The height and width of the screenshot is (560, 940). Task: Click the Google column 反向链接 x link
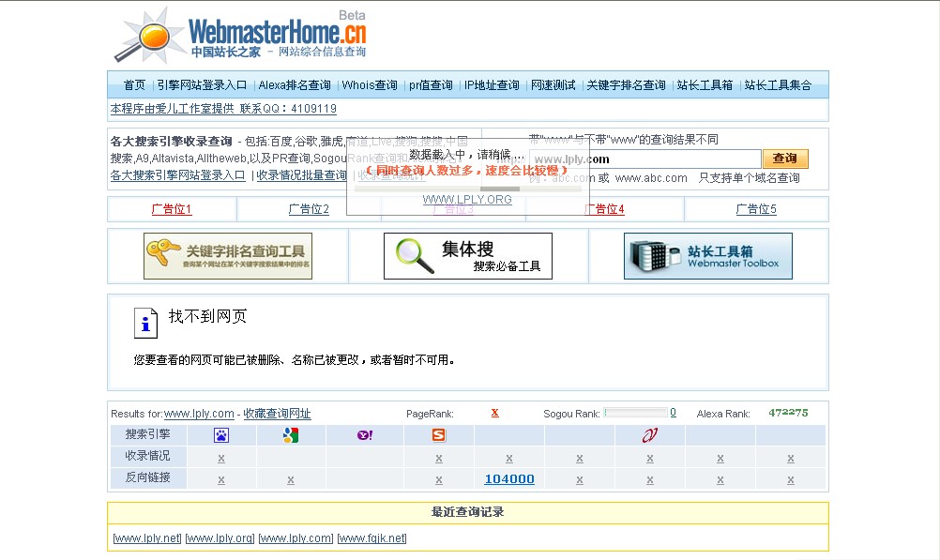coord(291,480)
